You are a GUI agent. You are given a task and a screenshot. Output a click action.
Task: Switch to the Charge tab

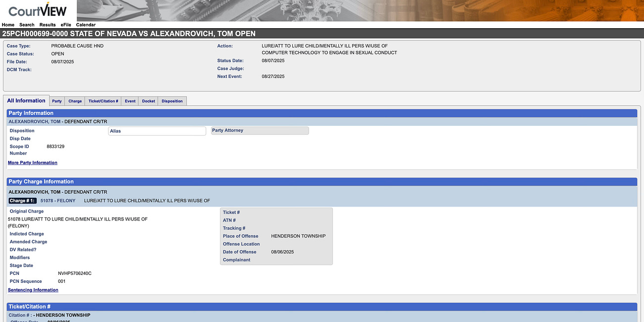click(x=74, y=101)
